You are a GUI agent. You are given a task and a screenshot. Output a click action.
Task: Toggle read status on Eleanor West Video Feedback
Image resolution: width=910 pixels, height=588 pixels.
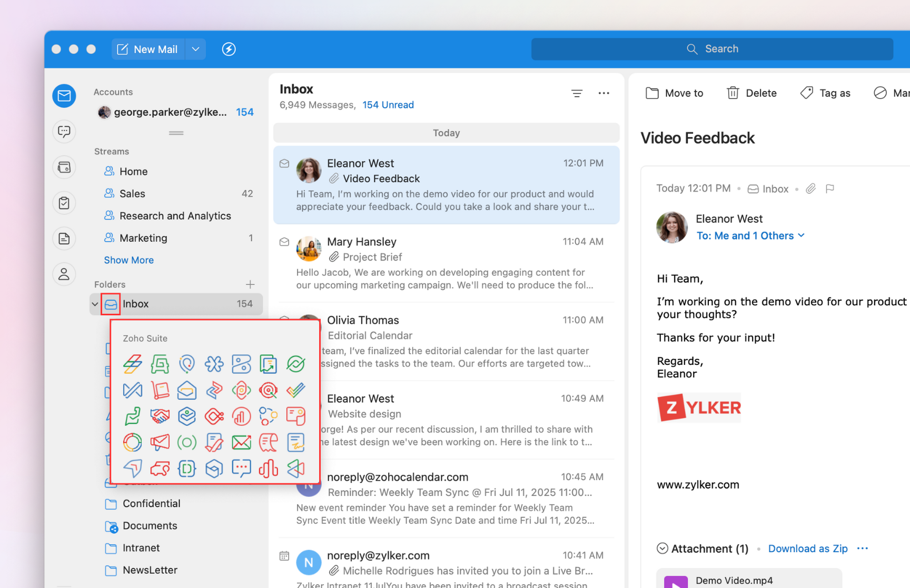[284, 164]
